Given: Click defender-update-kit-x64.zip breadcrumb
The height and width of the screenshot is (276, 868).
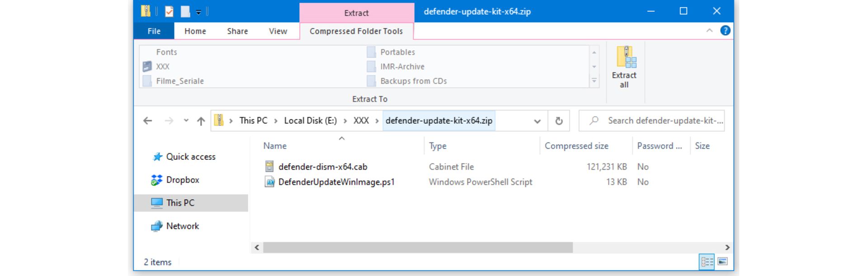Looking at the screenshot, I should click(x=439, y=121).
